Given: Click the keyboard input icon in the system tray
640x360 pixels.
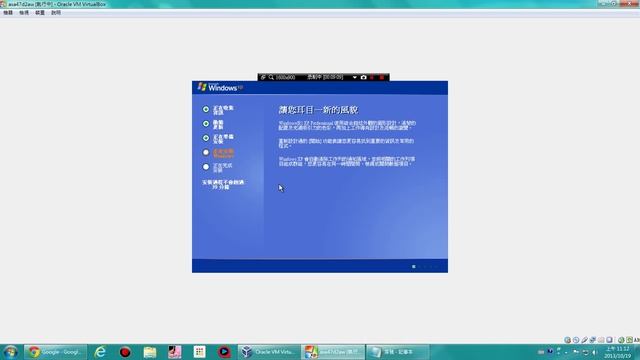Looking at the screenshot, I should coord(541,352).
